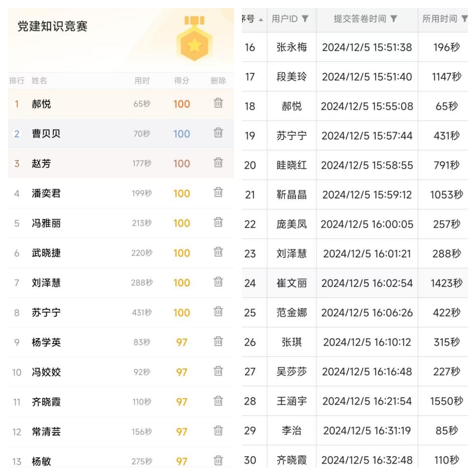Image resolution: width=476 pixels, height=476 pixels.
Task: Click trash icon in 曹贝贝's row
Action: pos(218,133)
